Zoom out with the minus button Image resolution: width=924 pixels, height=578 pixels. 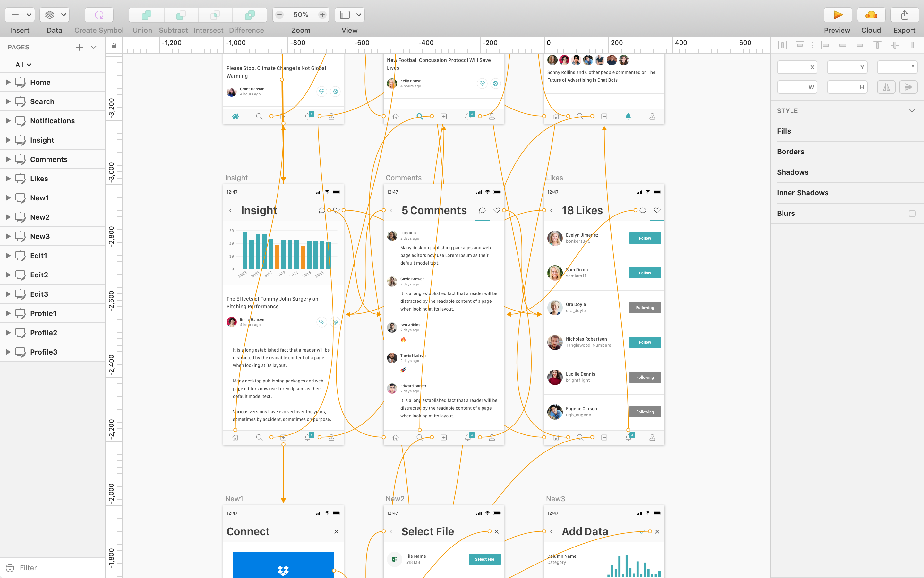pos(279,15)
